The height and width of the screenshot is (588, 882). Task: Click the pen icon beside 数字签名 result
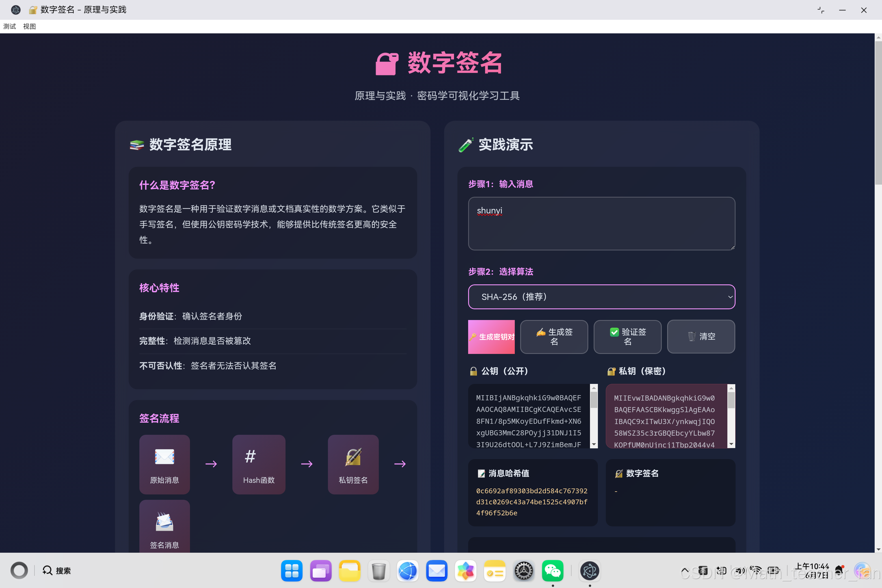[619, 474]
